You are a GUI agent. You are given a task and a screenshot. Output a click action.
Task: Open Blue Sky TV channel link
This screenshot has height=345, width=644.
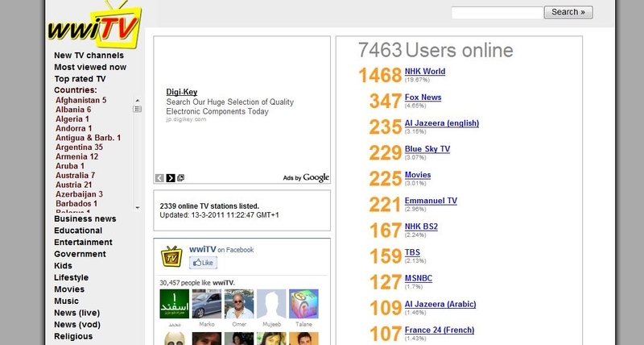tap(427, 149)
